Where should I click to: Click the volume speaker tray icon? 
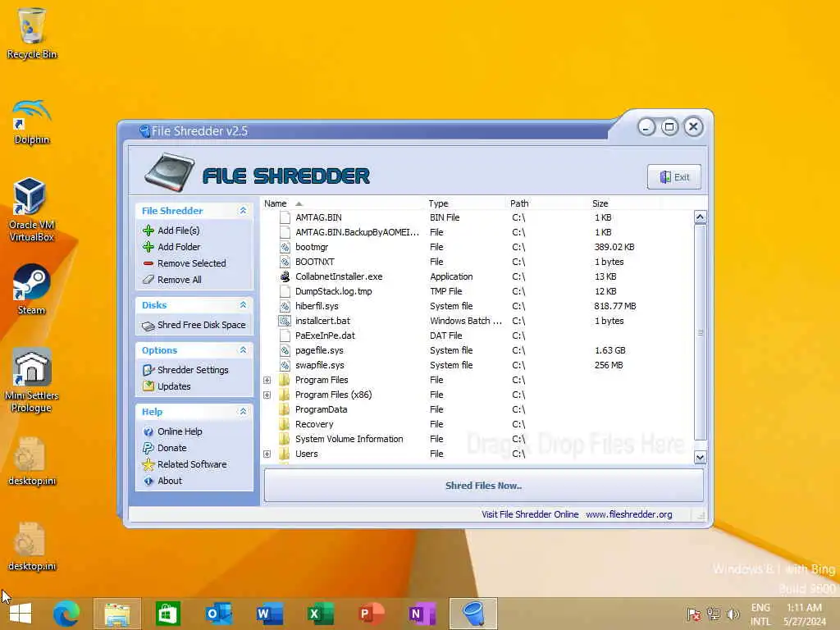click(x=733, y=614)
